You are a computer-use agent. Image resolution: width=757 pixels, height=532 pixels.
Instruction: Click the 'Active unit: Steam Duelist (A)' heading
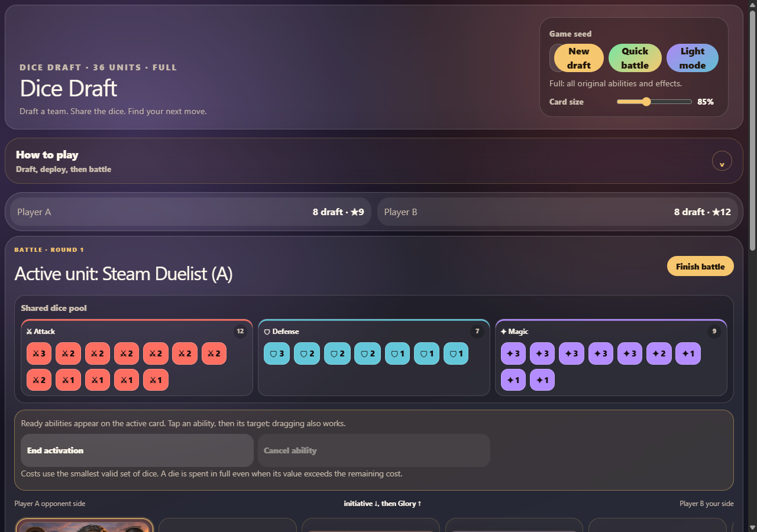coord(124,274)
